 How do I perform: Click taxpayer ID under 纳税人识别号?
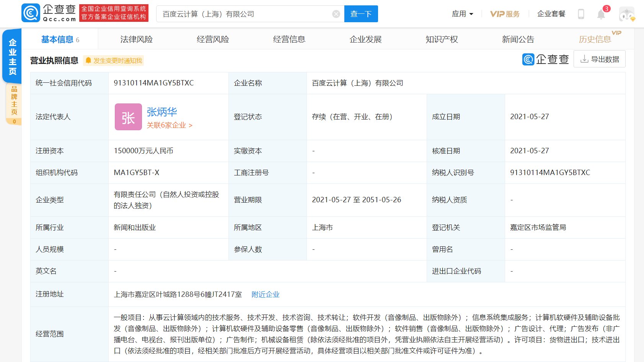pos(550,173)
